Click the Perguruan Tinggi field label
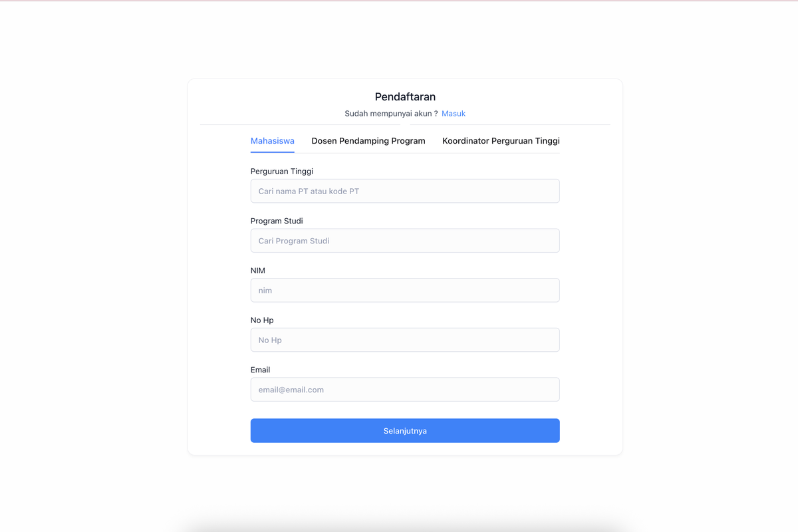 282,172
